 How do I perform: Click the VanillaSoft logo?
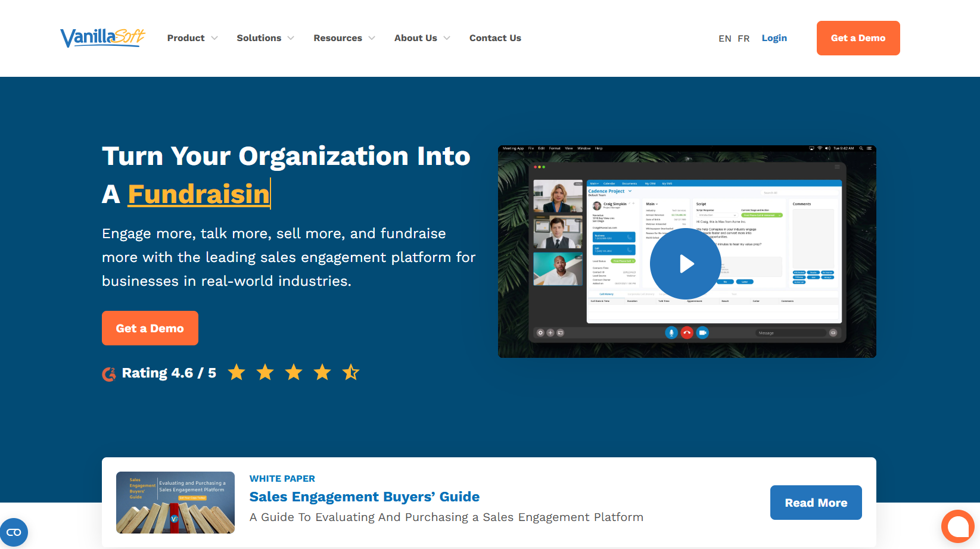click(102, 38)
